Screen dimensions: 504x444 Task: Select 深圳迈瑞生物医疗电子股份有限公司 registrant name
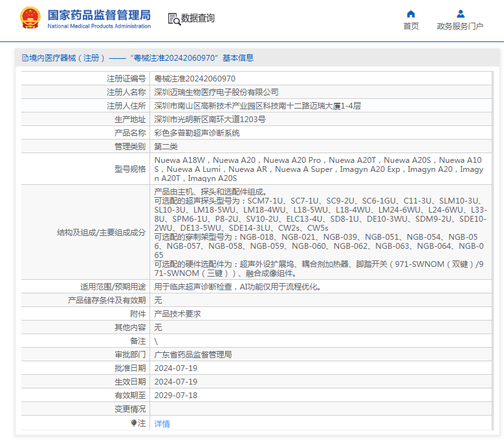pos(216,92)
